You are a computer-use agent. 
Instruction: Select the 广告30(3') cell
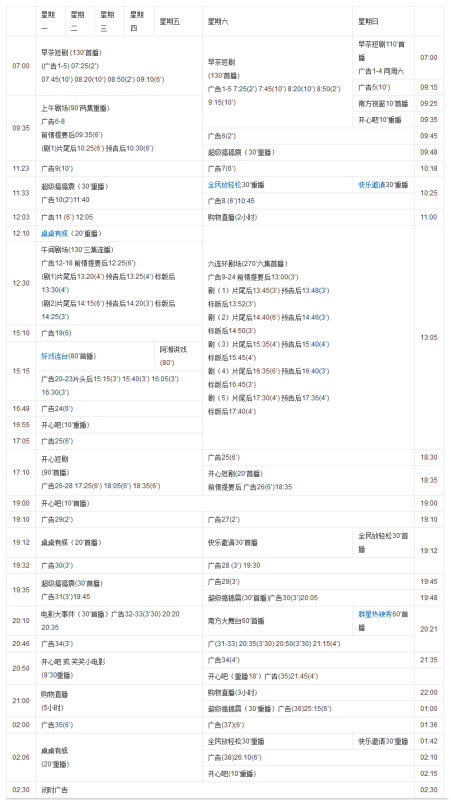pyautogui.click(x=119, y=565)
